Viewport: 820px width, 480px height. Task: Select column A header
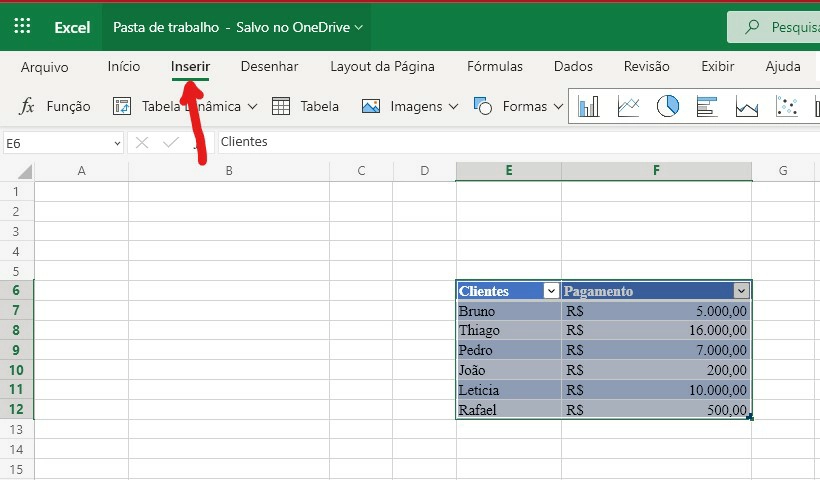pyautogui.click(x=82, y=171)
